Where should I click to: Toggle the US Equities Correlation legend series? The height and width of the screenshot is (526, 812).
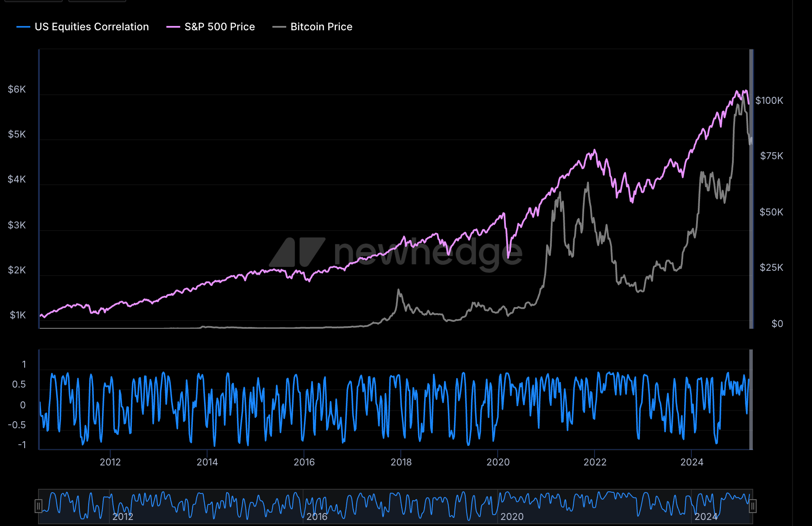coord(83,27)
